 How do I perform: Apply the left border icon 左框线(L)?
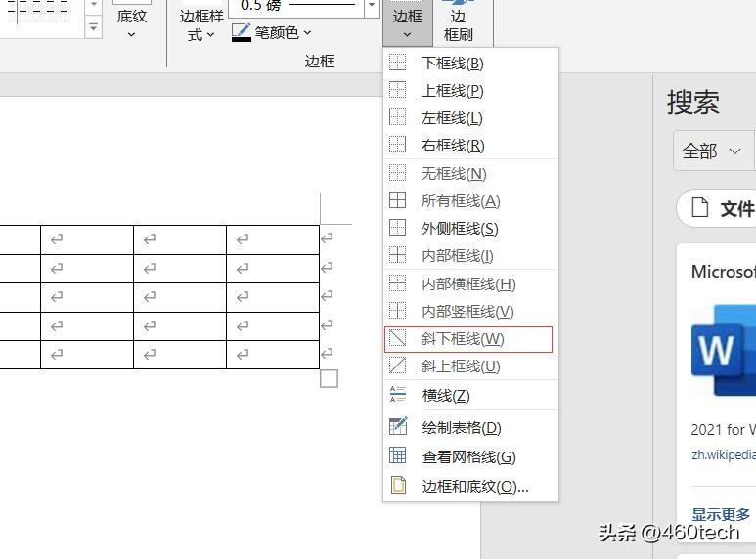coord(398,117)
